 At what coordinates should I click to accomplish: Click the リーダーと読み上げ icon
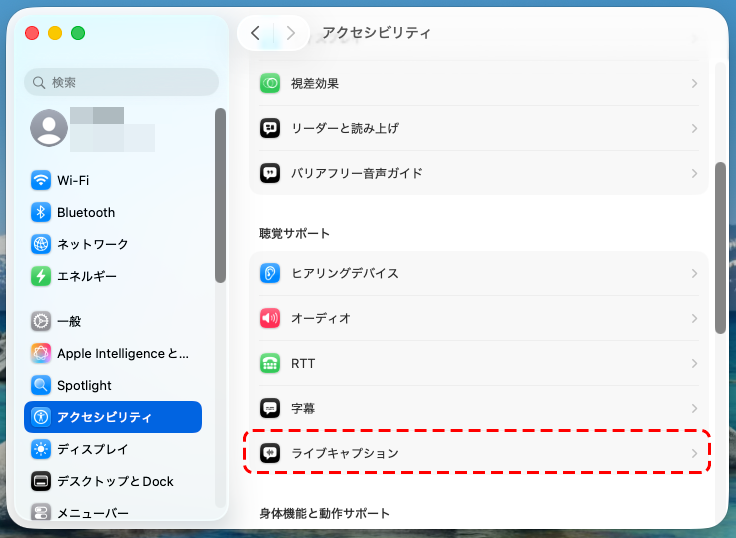(x=270, y=128)
